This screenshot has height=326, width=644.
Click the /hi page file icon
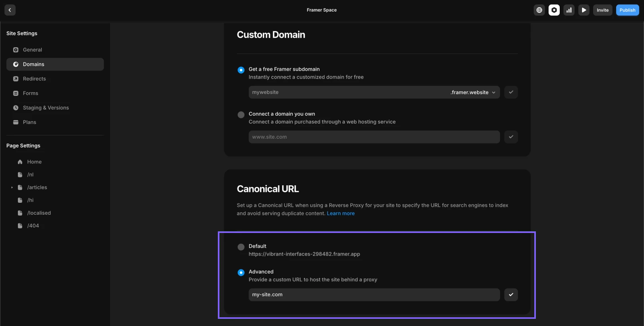click(x=20, y=200)
